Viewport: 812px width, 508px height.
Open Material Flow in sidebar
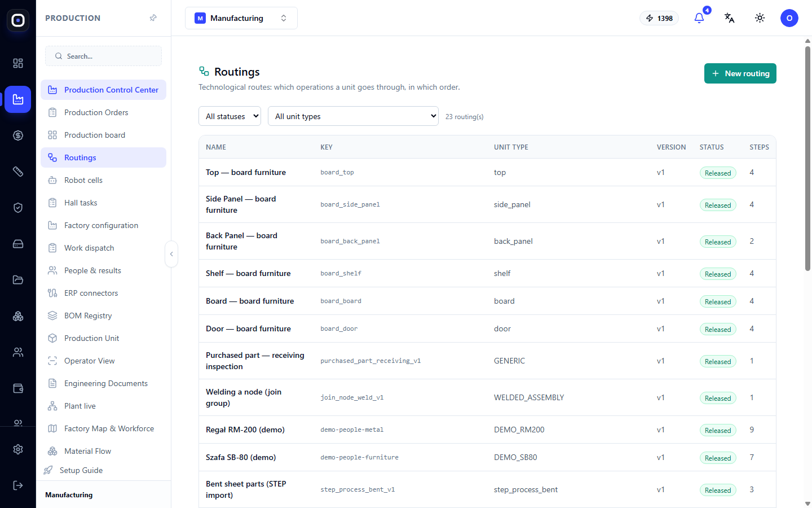coord(103,451)
